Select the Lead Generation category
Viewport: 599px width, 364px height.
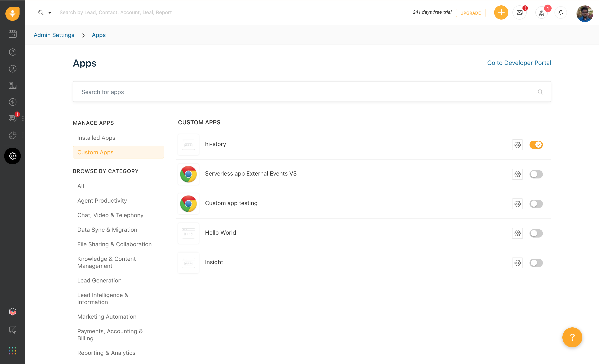tap(99, 280)
